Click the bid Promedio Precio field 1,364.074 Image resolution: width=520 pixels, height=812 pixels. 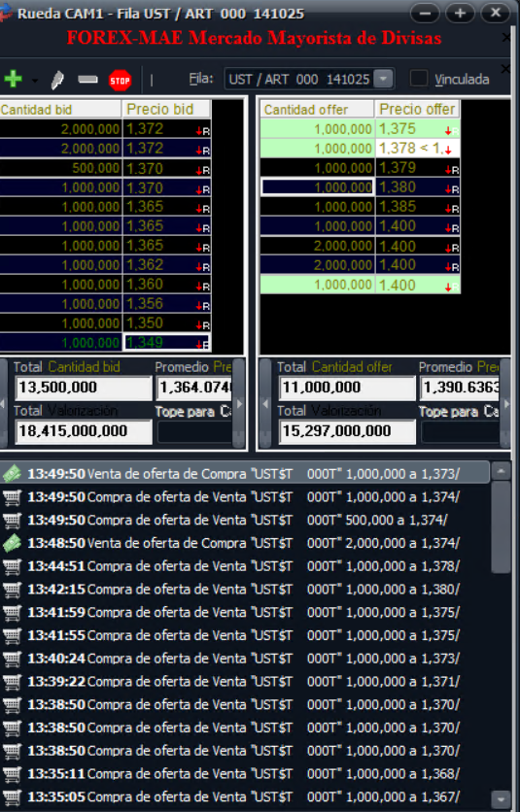click(194, 388)
